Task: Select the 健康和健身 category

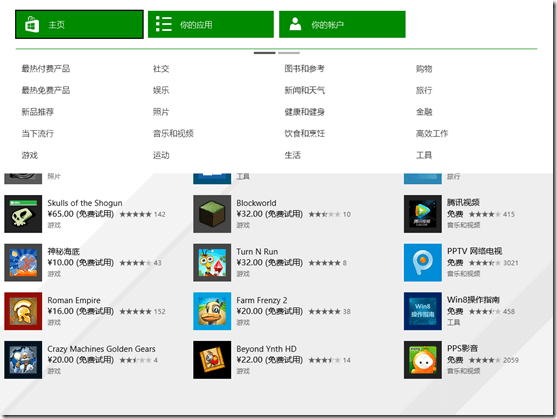Action: coord(304,112)
